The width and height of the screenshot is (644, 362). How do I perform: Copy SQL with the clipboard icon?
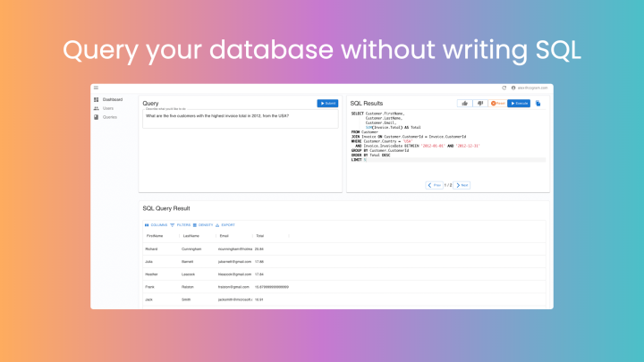tap(538, 104)
